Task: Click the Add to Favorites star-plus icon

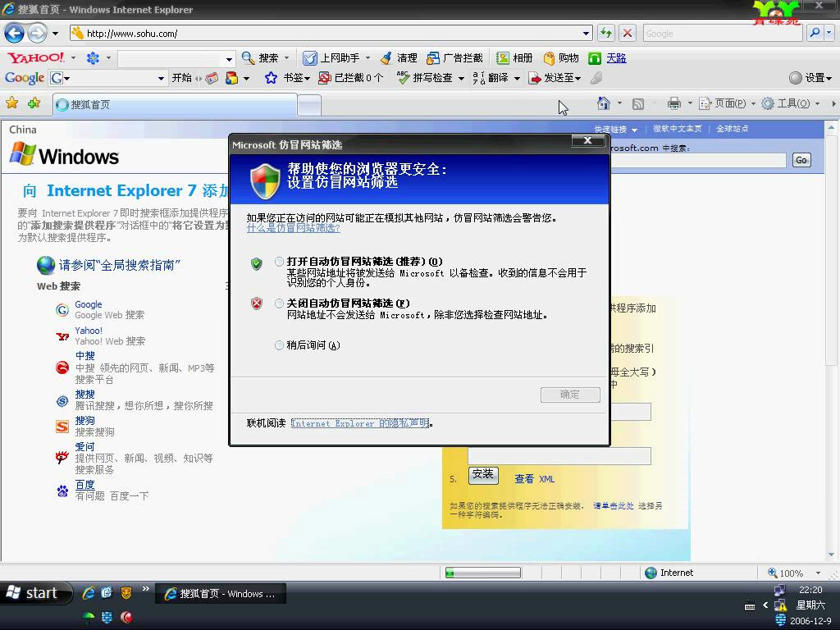Action: click(34, 103)
